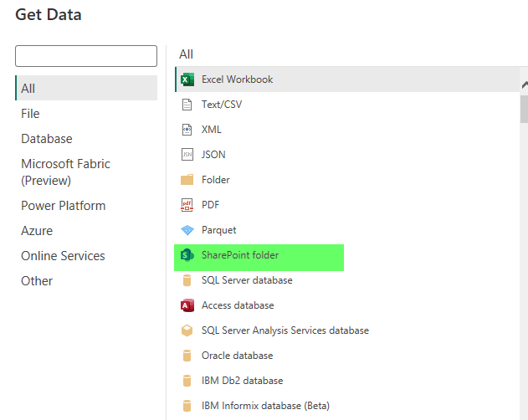Choose the Excel Workbook text label
The image size is (528, 420).
click(x=237, y=79)
